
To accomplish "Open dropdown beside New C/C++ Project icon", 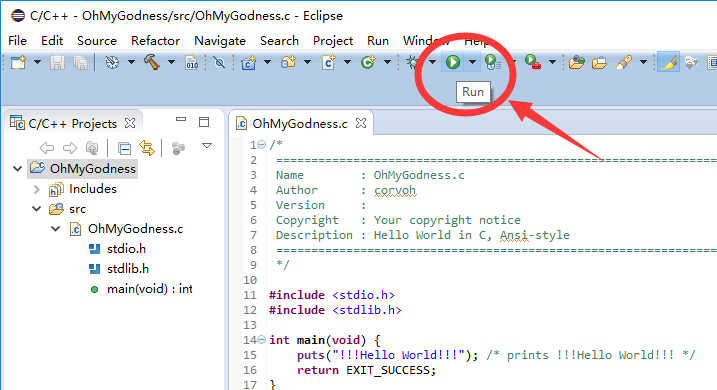I will click(x=267, y=62).
